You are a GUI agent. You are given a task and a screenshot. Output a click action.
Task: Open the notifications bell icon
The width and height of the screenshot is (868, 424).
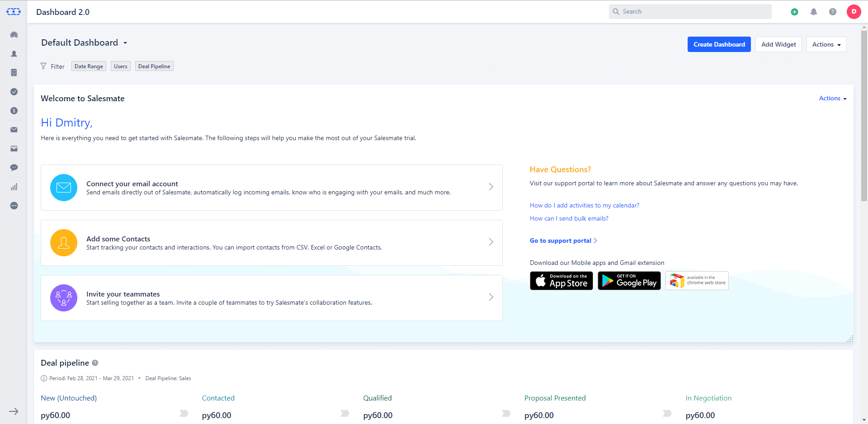(814, 12)
